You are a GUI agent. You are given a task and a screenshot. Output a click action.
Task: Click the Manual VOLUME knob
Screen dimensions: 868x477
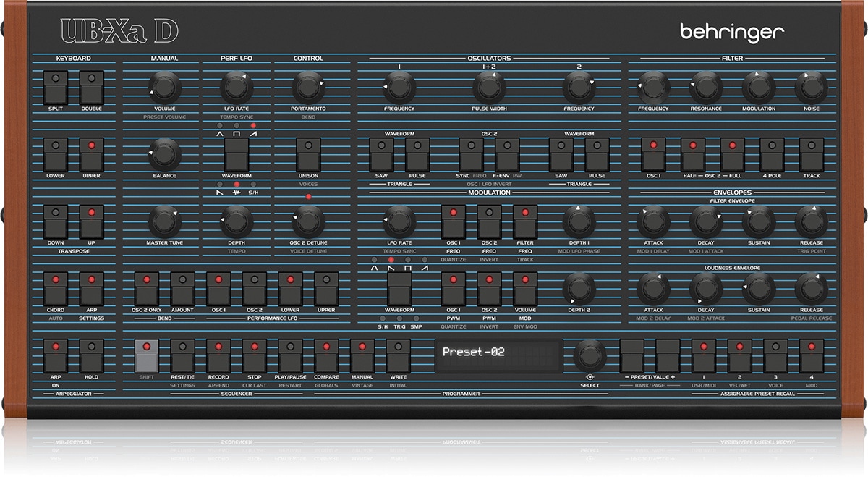coord(165,87)
